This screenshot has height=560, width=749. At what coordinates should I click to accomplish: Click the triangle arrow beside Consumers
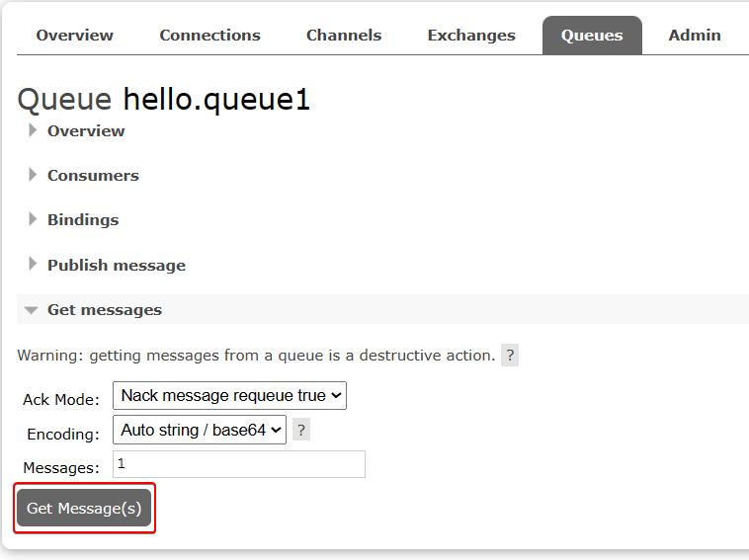[33, 175]
